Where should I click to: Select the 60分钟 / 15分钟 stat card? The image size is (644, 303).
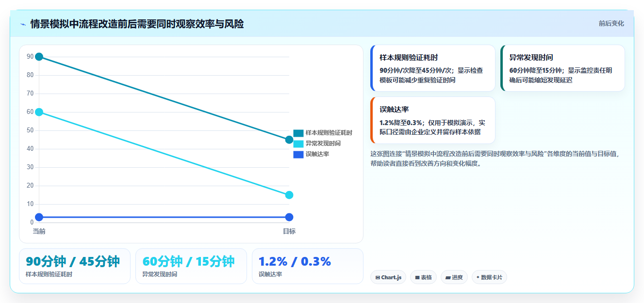coord(191,266)
